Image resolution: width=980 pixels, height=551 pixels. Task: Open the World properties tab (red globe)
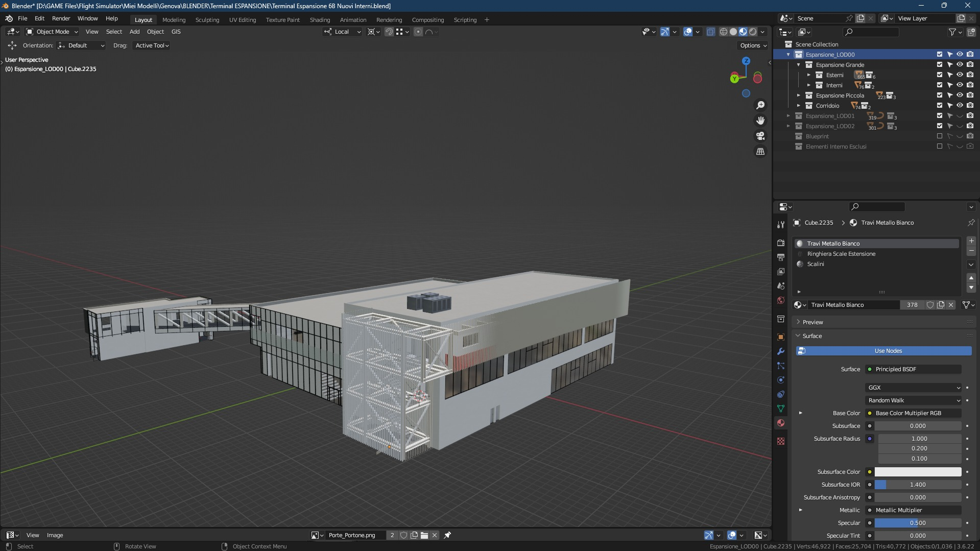point(780,300)
